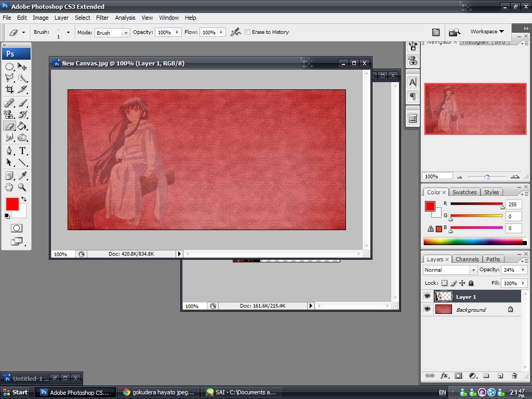The width and height of the screenshot is (532, 399).
Task: Open the Flow slider arrow
Action: click(x=221, y=32)
